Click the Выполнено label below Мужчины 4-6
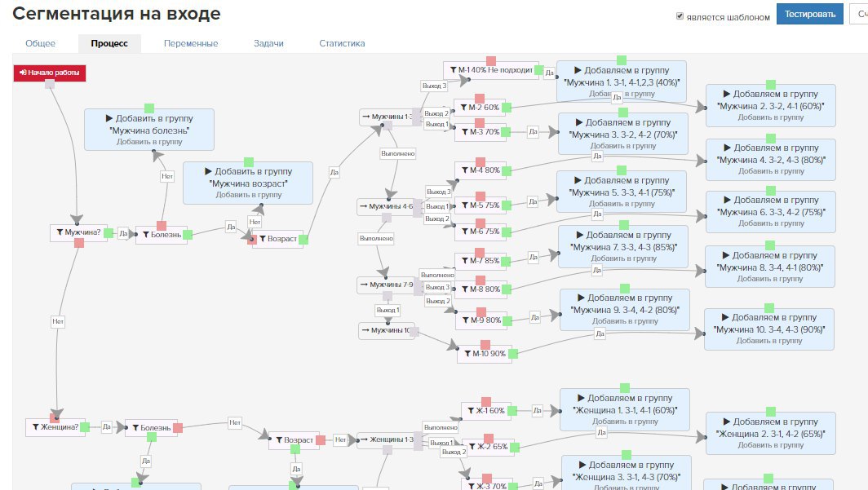 point(376,239)
